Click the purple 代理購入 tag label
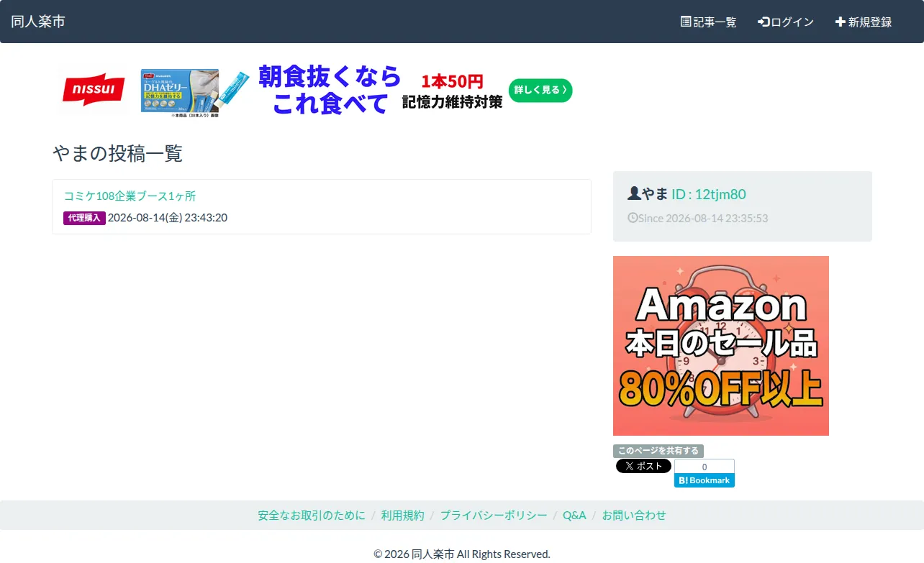 [x=84, y=218]
